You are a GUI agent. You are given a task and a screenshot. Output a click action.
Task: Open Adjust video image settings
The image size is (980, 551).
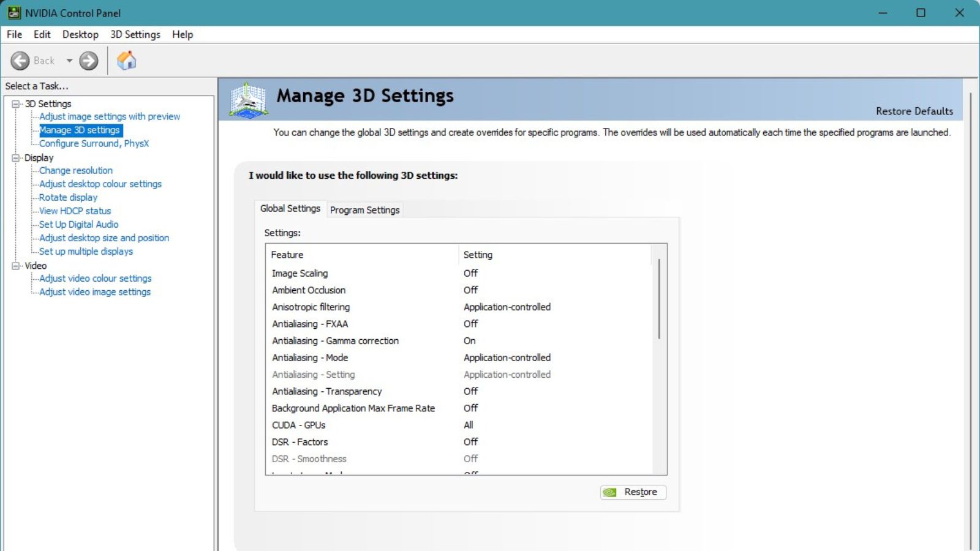click(95, 292)
